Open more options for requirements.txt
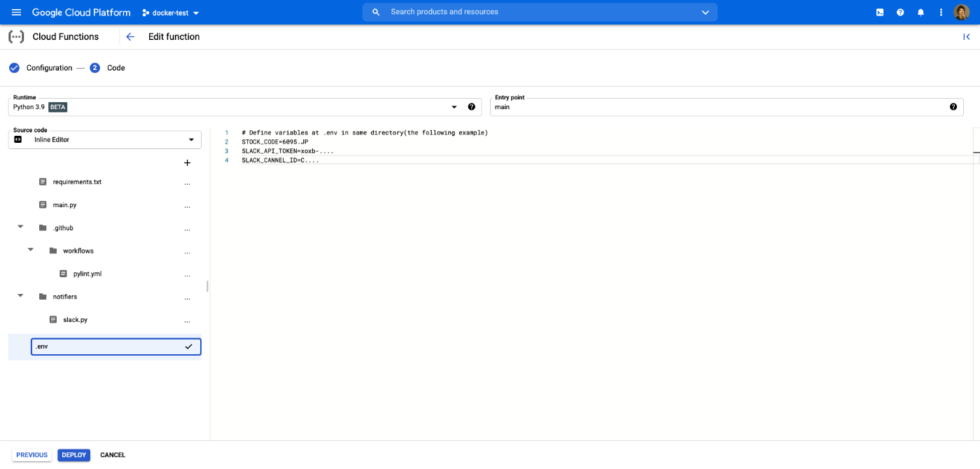This screenshot has width=980, height=469. (x=187, y=182)
